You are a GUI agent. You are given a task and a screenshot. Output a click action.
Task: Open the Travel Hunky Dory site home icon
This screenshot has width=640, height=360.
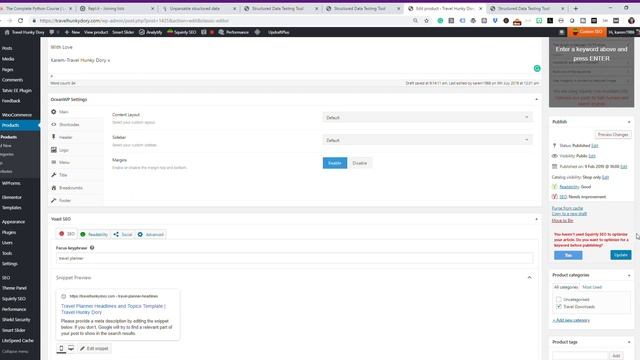(7, 32)
